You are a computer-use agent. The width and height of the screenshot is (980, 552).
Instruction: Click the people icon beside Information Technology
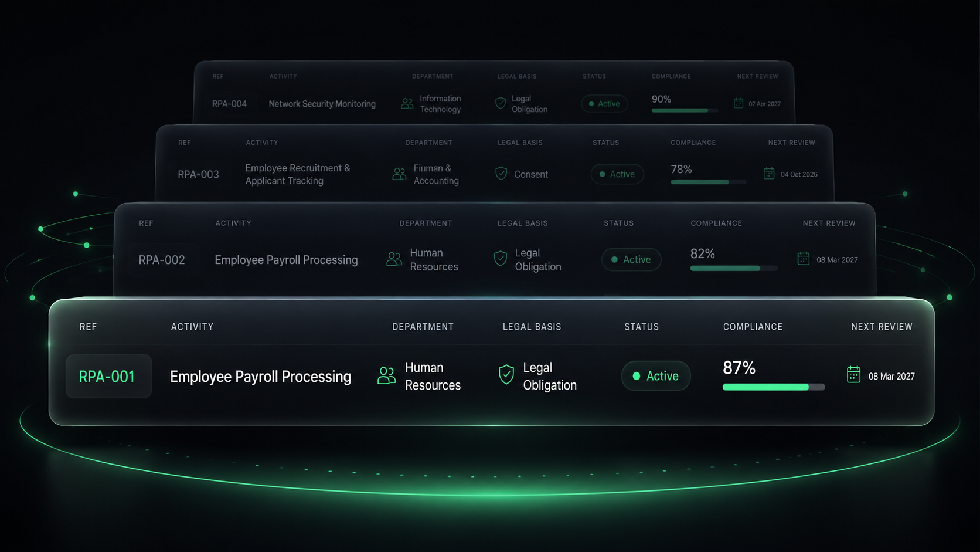tap(407, 103)
